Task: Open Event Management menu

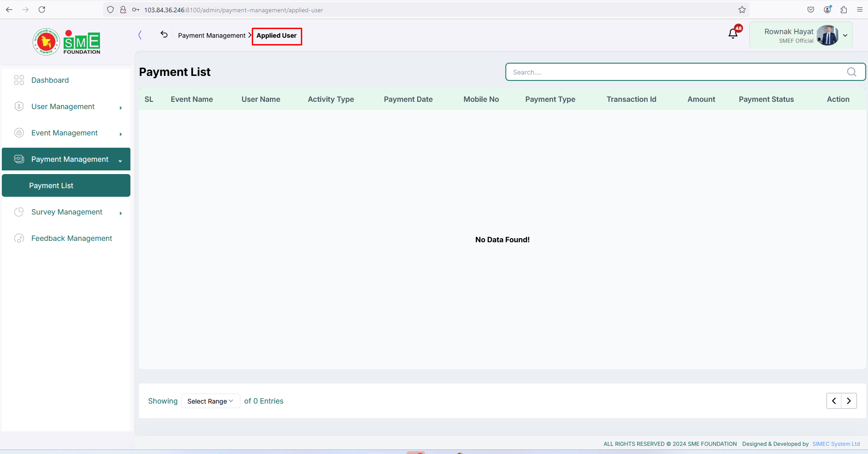Action: click(66, 133)
